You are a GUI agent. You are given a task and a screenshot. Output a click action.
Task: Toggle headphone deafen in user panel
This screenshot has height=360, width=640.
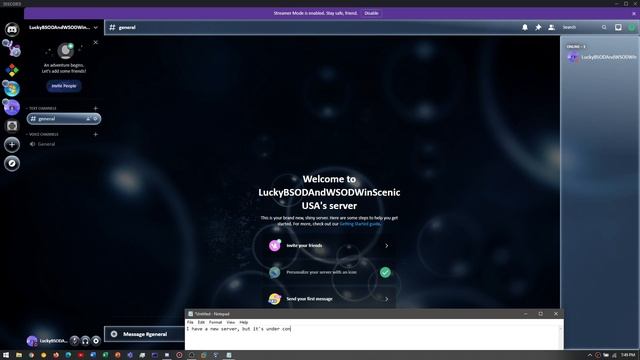[85, 340]
